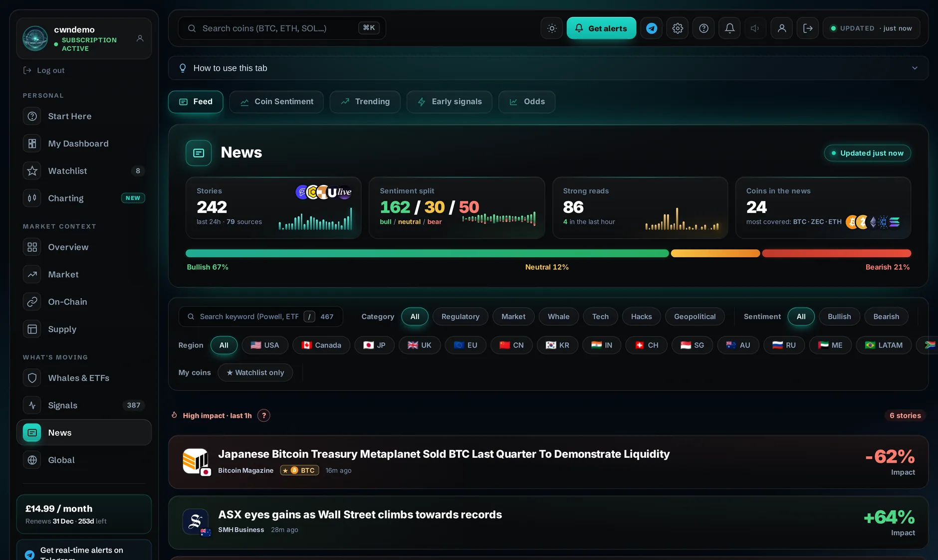The image size is (938, 560).
Task: Focus the Search coins input field
Action: [x=282, y=28]
